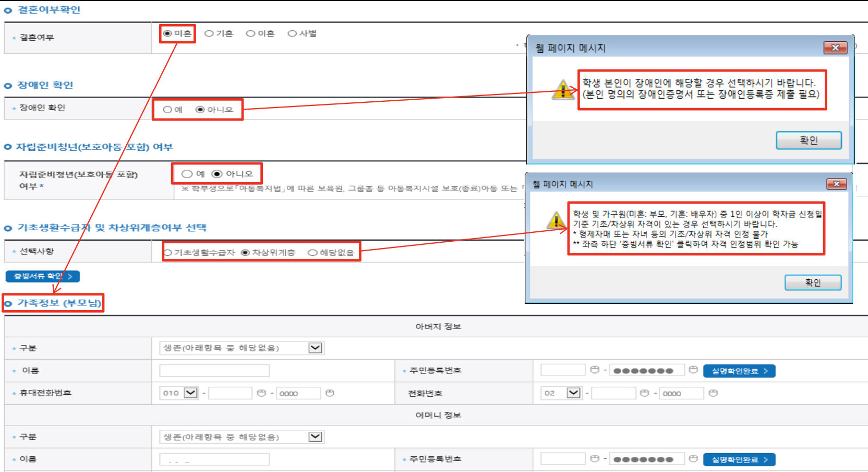Open mother's 구분 dropdown
This screenshot has width=868, height=472.
[316, 436]
